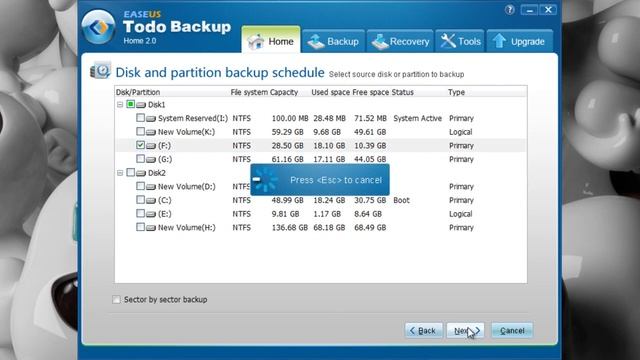Open the Recovery tab
The height and width of the screenshot is (360, 640).
click(x=400, y=41)
